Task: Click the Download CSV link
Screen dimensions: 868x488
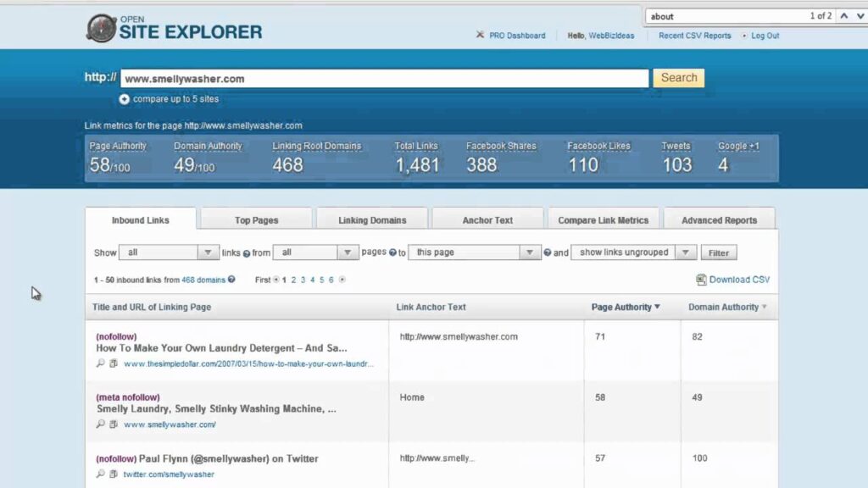Action: point(739,280)
